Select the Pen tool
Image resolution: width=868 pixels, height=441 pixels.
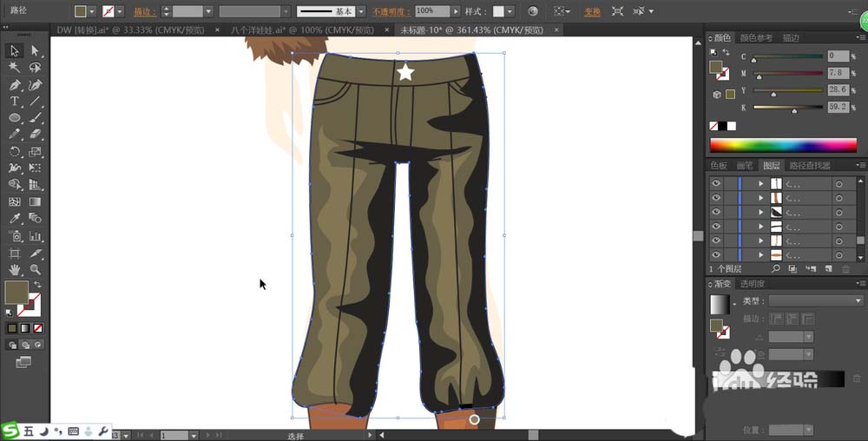pos(15,85)
